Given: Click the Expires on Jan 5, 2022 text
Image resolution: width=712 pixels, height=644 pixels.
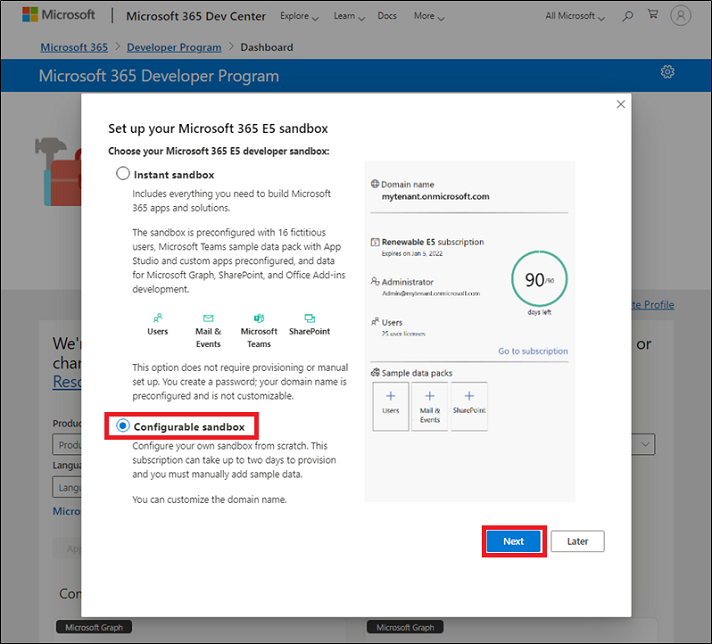Looking at the screenshot, I should coord(412,253).
